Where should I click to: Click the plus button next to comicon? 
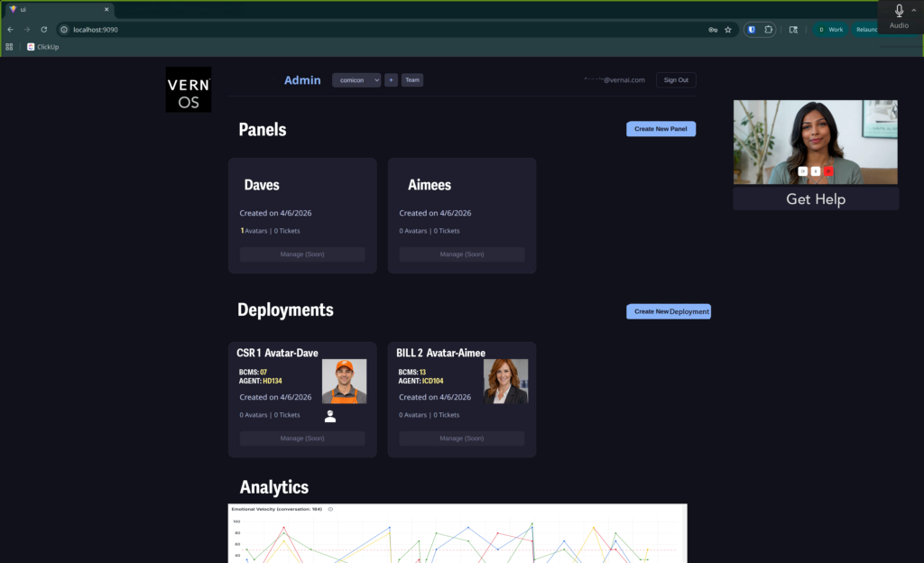point(391,80)
